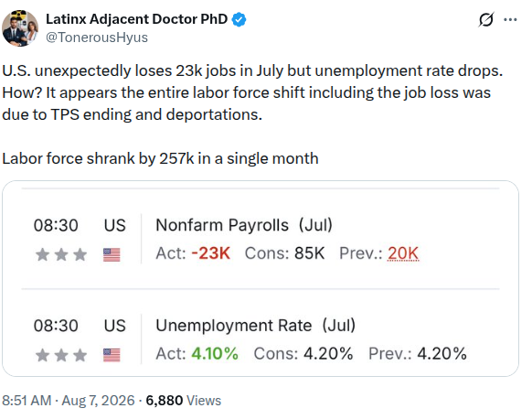
Task: Click the 6,880 Views count
Action: (x=184, y=401)
